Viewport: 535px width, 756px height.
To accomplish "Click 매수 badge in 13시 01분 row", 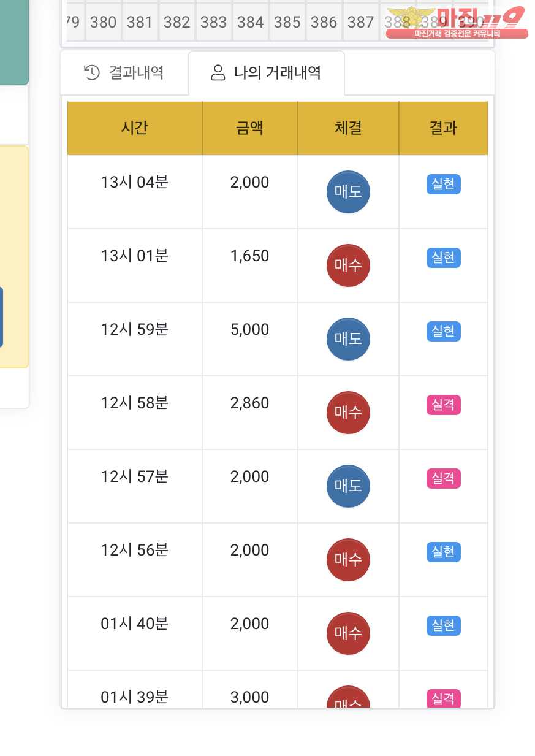I will pos(348,265).
